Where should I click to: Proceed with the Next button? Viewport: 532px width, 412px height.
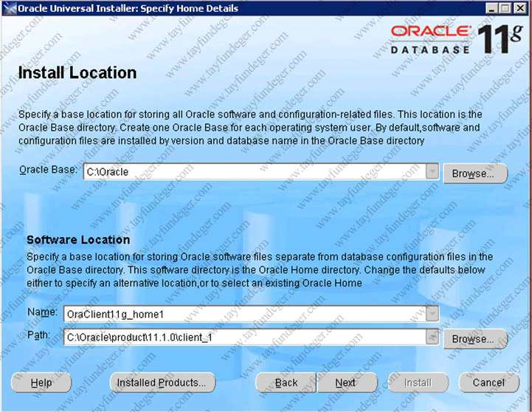click(347, 382)
